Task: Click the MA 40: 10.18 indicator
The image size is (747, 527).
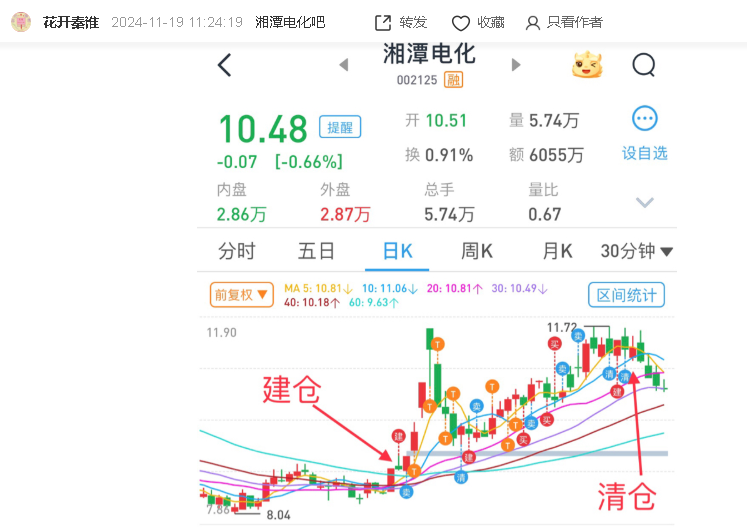Action: pos(312,303)
